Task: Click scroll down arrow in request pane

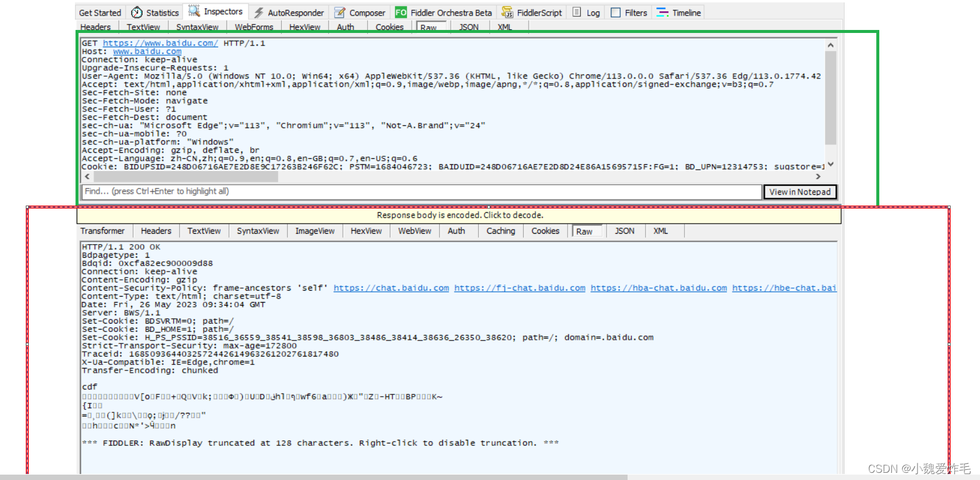Action: pos(830,164)
